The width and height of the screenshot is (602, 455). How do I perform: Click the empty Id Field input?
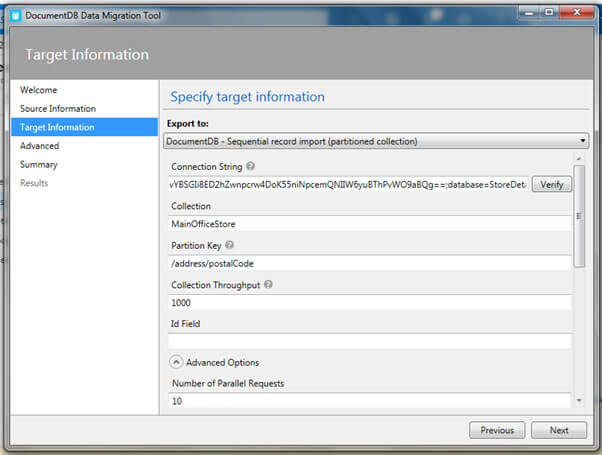pos(370,341)
